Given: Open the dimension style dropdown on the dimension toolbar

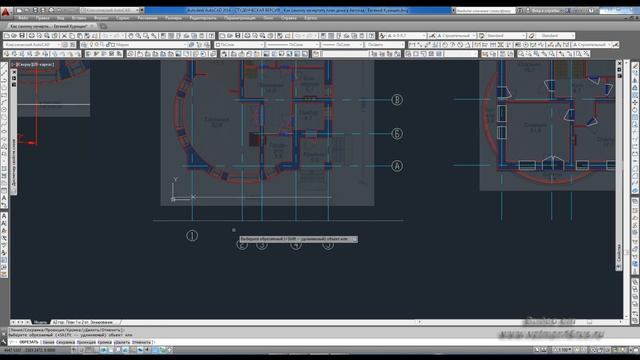Looking at the screenshot, I should coord(592,44).
